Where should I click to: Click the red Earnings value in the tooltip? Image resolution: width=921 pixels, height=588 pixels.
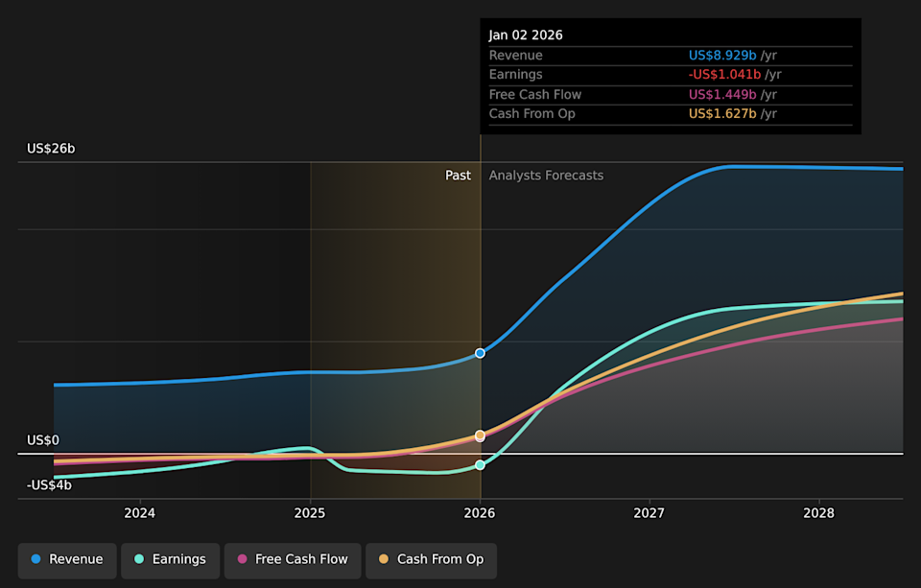(x=725, y=74)
